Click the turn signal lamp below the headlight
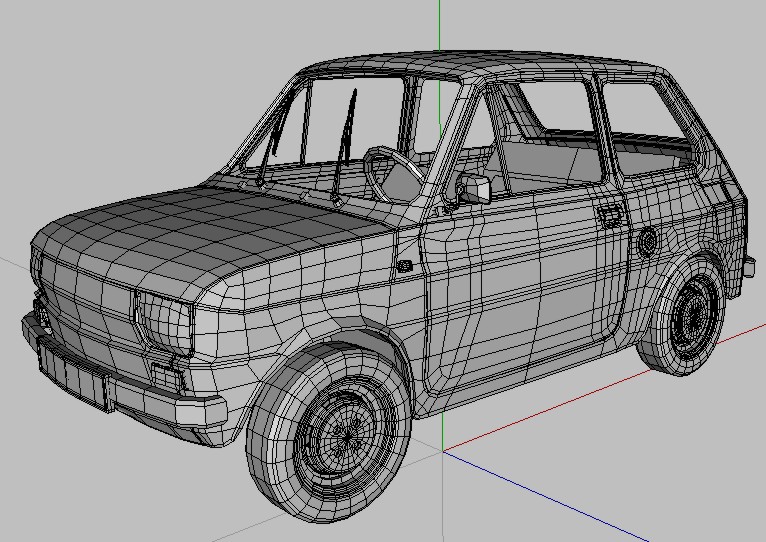766x542 pixels. (167, 376)
